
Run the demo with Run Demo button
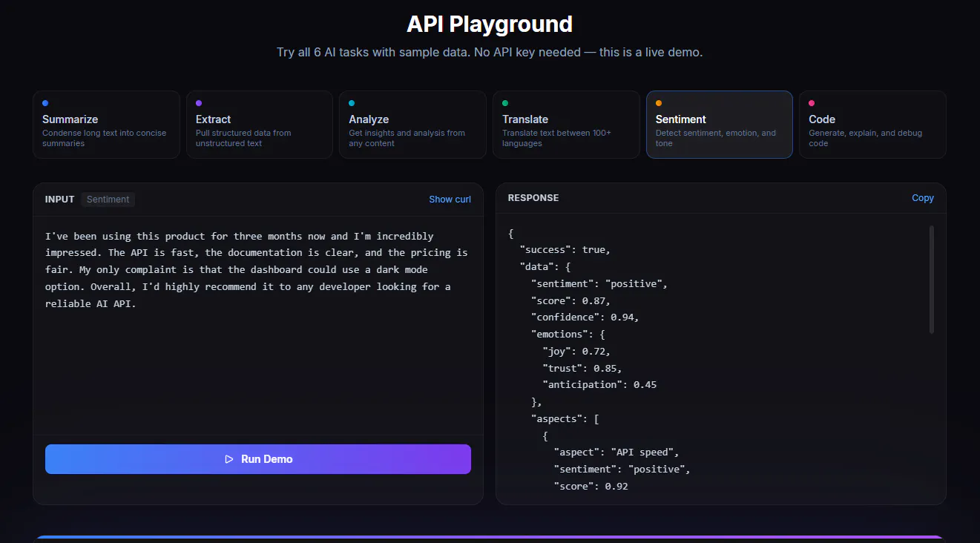(x=258, y=459)
